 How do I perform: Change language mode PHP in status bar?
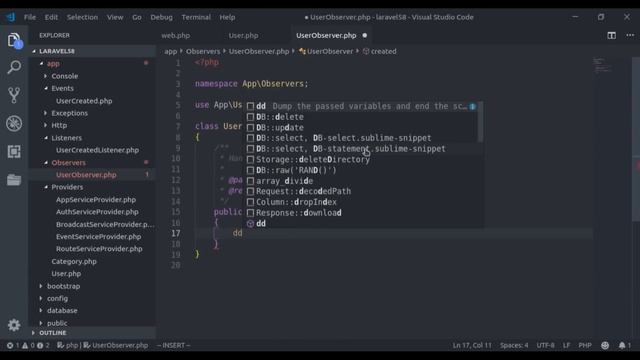585,345
